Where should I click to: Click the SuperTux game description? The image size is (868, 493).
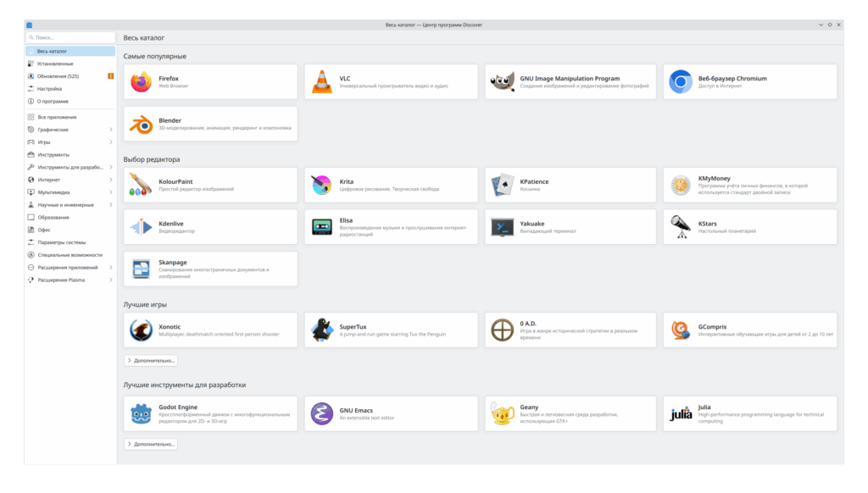pyautogui.click(x=392, y=335)
